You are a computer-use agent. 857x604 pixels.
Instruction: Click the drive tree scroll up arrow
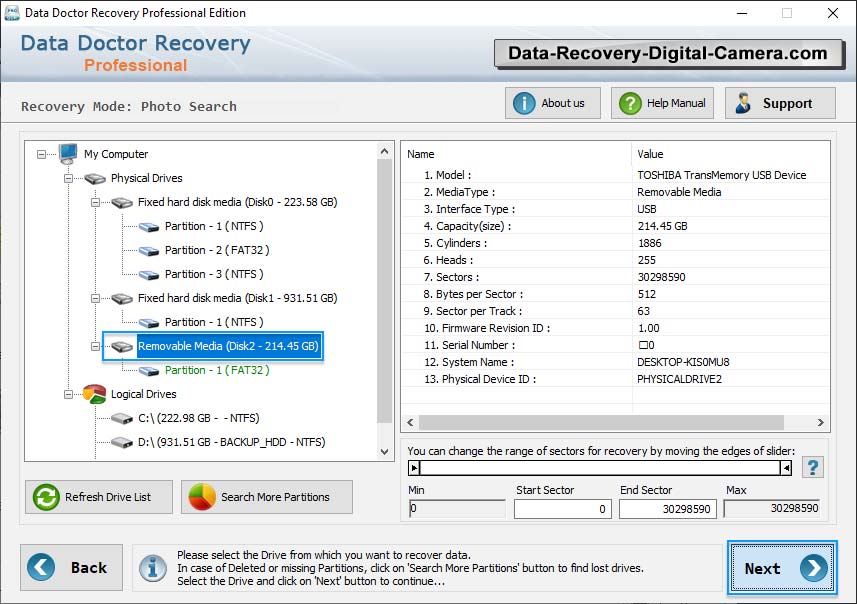tap(385, 151)
